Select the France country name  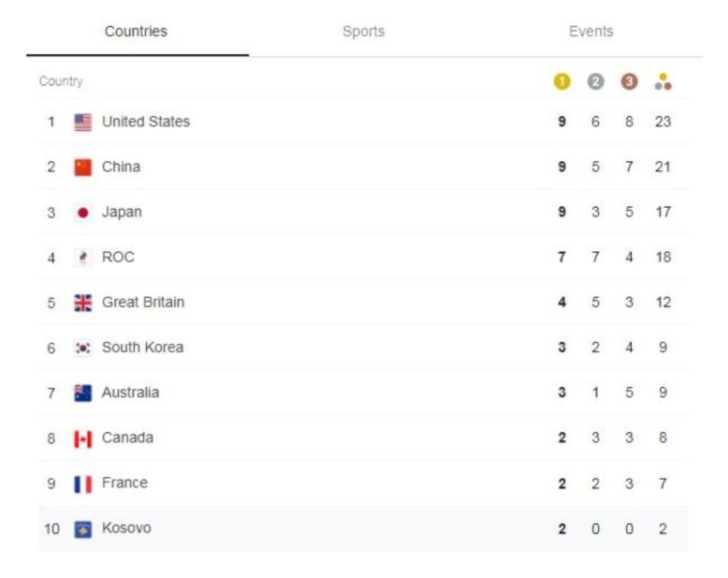125,483
